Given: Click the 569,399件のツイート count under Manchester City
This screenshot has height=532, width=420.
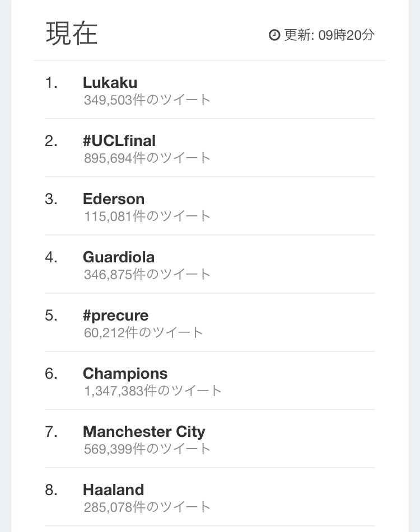Looking at the screenshot, I should click(x=147, y=449).
